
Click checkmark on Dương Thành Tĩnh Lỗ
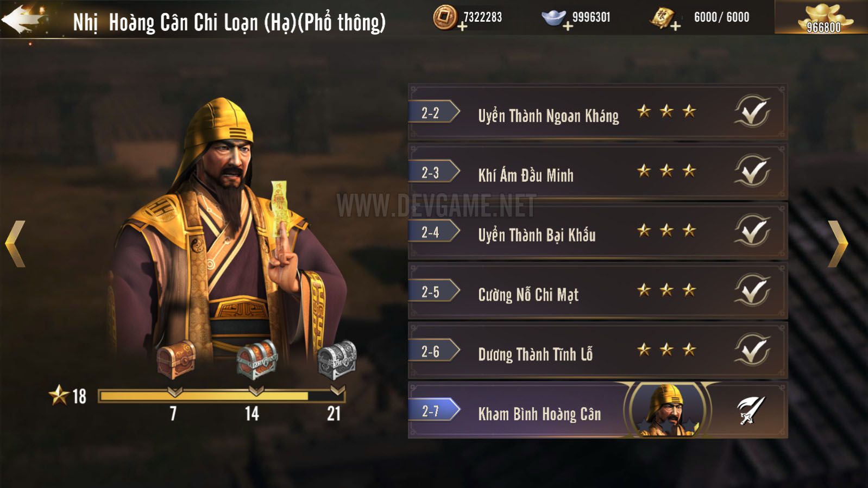[x=752, y=351]
